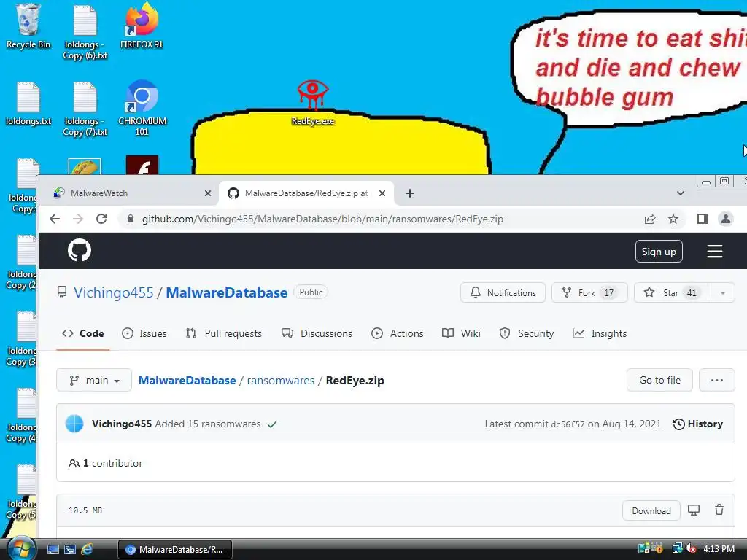
Task: Click the Go to file button
Action: pos(659,380)
